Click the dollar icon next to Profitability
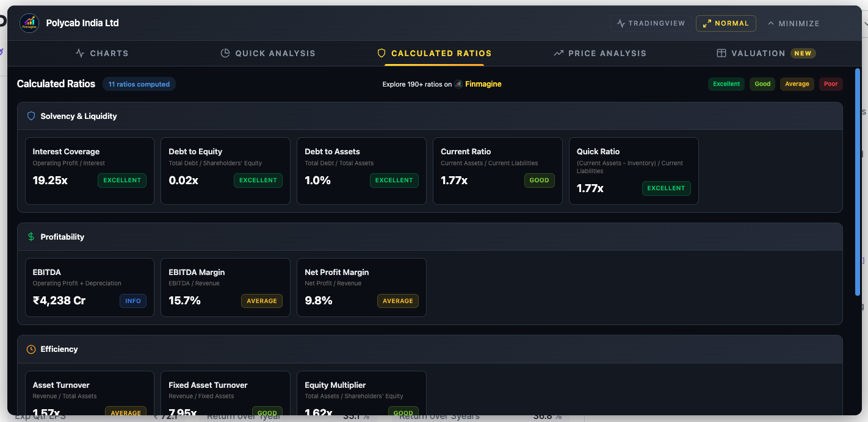 click(x=31, y=237)
